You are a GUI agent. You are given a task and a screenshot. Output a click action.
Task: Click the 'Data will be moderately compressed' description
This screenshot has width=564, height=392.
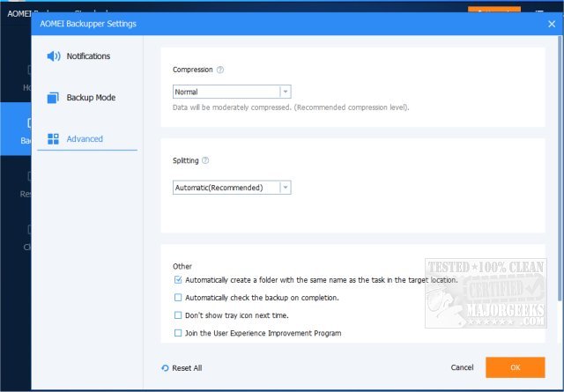tap(291, 107)
